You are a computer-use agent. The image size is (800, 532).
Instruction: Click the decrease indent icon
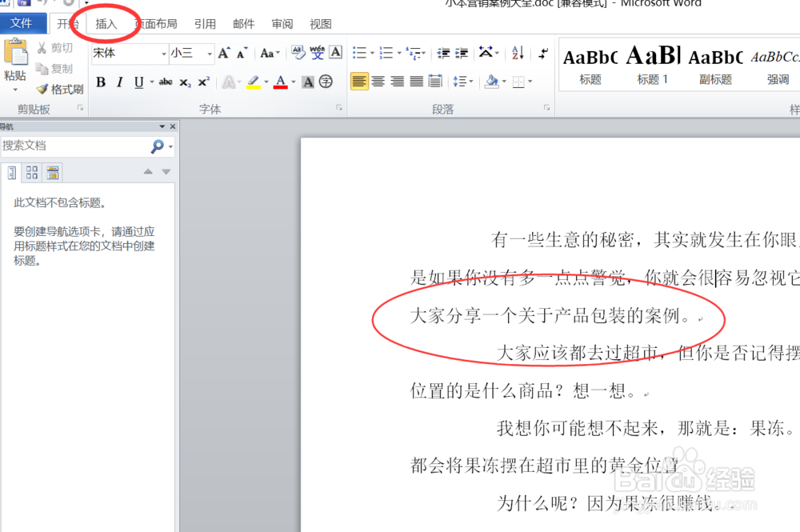443,53
